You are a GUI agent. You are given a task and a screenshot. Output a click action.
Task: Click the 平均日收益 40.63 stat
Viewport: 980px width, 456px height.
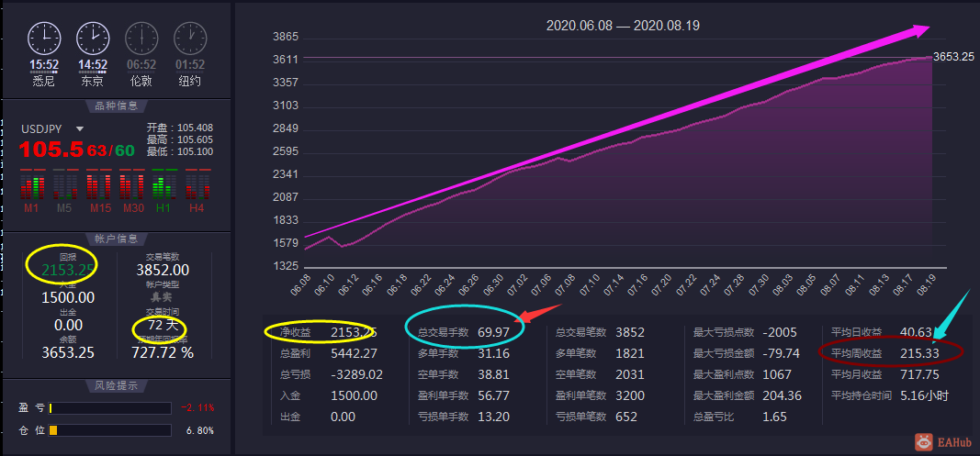[881, 332]
